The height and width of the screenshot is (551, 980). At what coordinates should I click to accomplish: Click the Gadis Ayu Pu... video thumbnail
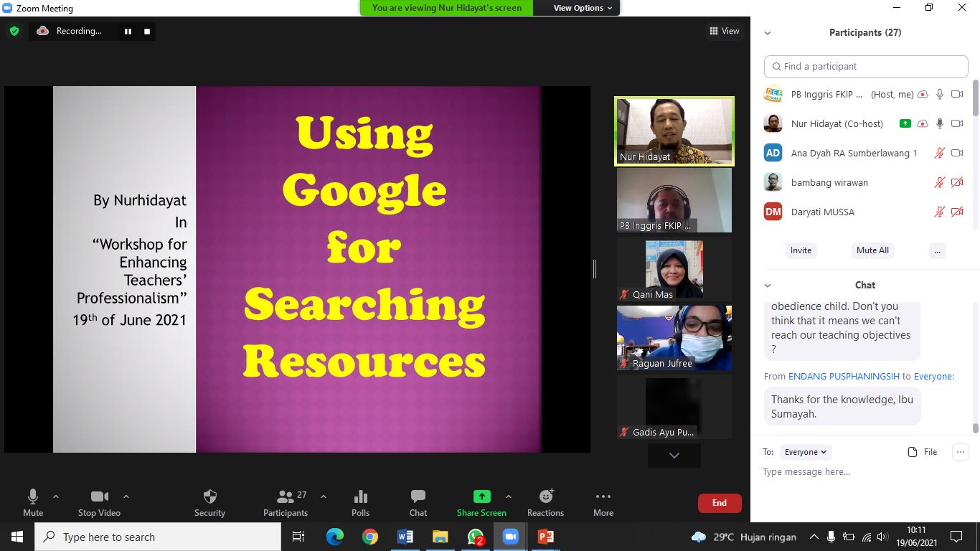[x=674, y=407]
